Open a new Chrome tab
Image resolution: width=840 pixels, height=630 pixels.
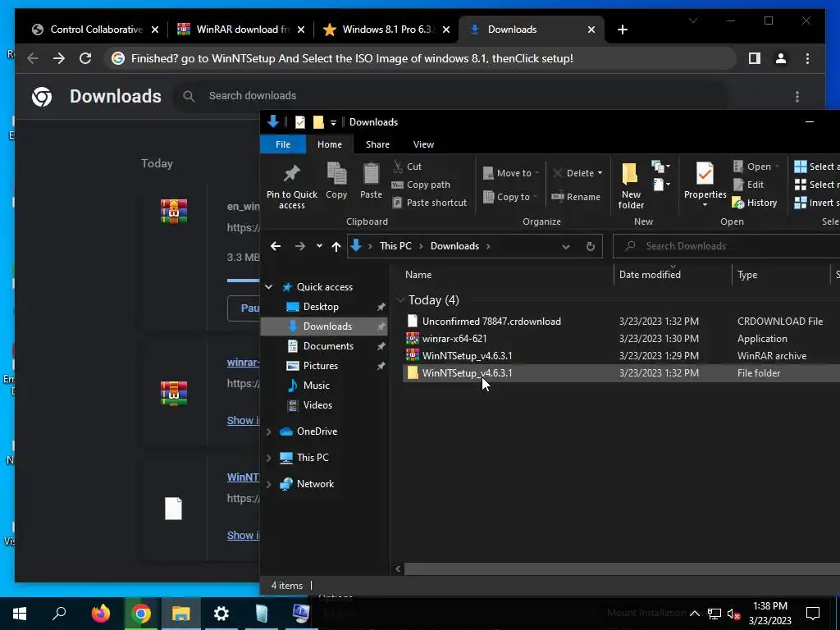[x=622, y=30]
